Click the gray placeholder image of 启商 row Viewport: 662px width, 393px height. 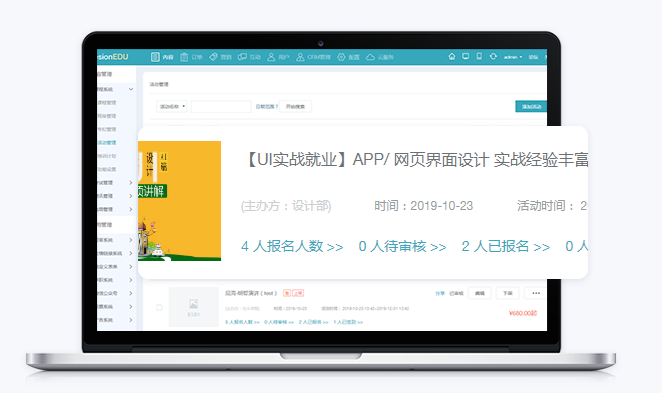click(193, 307)
